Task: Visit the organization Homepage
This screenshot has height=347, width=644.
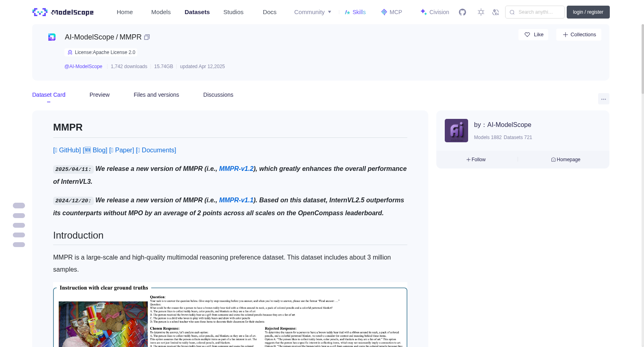Action: tap(566, 160)
